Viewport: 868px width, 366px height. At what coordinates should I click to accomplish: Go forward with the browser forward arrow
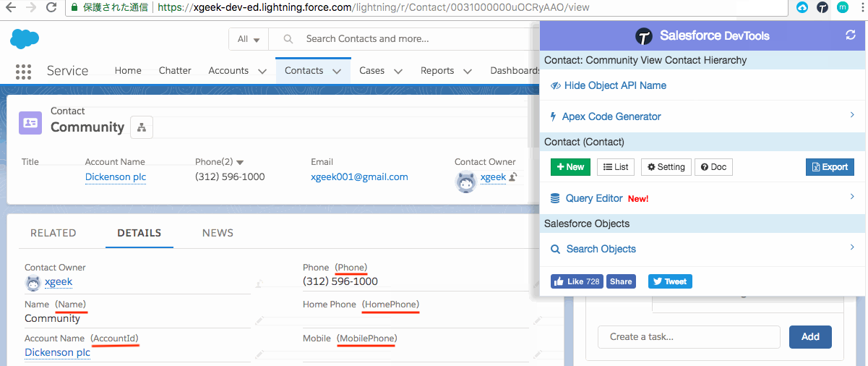click(x=31, y=7)
